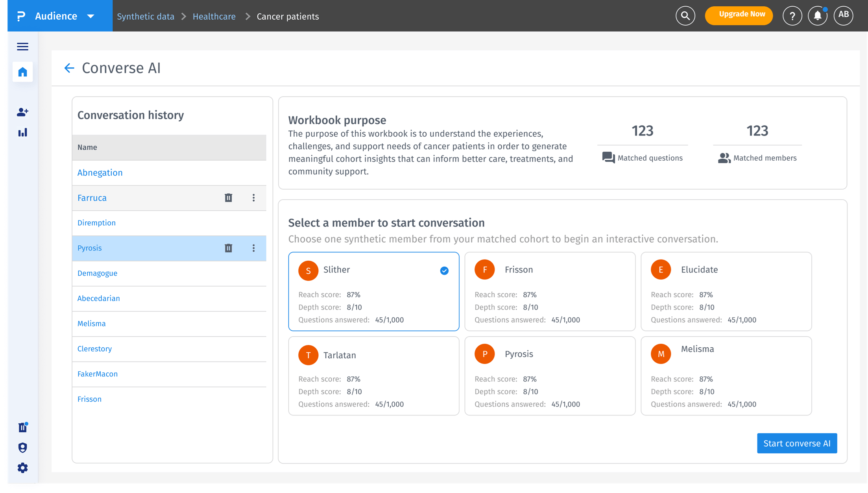The width and height of the screenshot is (868, 493).
Task: Open the settings gear icon
Action: 22,468
